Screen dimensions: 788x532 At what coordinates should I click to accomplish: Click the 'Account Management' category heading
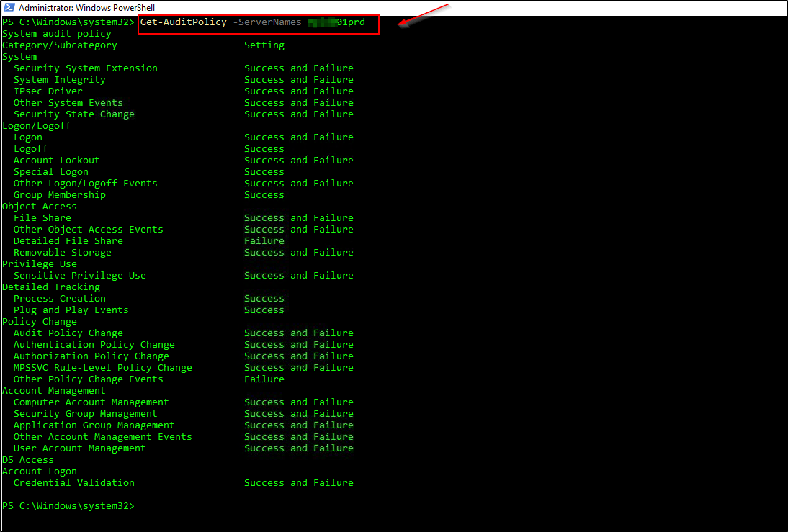tap(54, 391)
